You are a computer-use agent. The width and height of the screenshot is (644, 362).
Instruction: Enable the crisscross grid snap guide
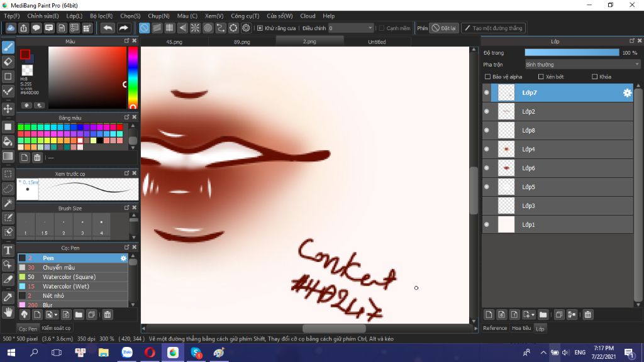coord(170,28)
